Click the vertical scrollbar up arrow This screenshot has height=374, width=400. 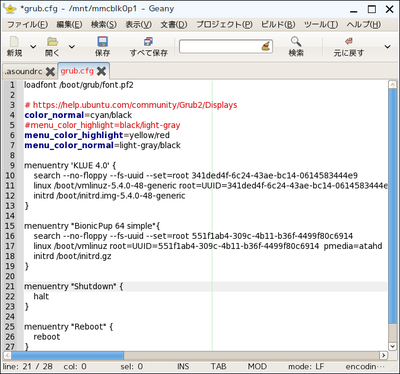pos(393,85)
